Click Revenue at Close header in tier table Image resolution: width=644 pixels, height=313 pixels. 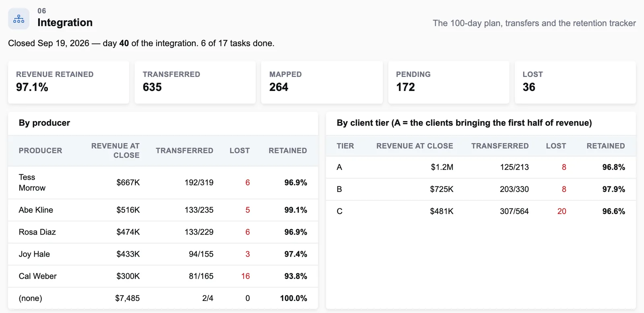coord(415,146)
